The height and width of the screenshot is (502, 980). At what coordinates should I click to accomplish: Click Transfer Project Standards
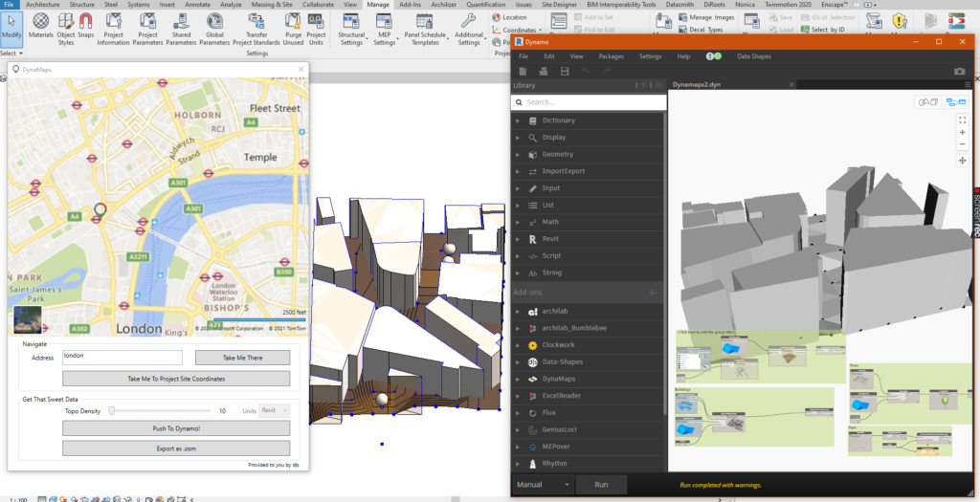tap(256, 30)
